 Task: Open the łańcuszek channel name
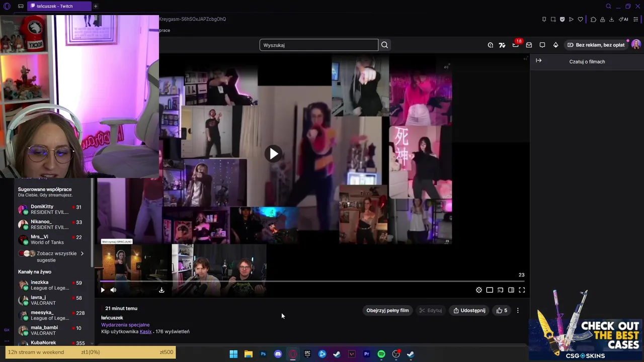[x=112, y=318]
